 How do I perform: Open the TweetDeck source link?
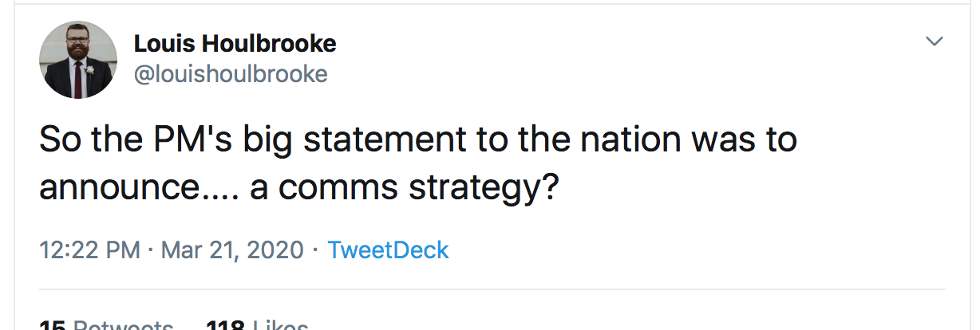coord(388,250)
